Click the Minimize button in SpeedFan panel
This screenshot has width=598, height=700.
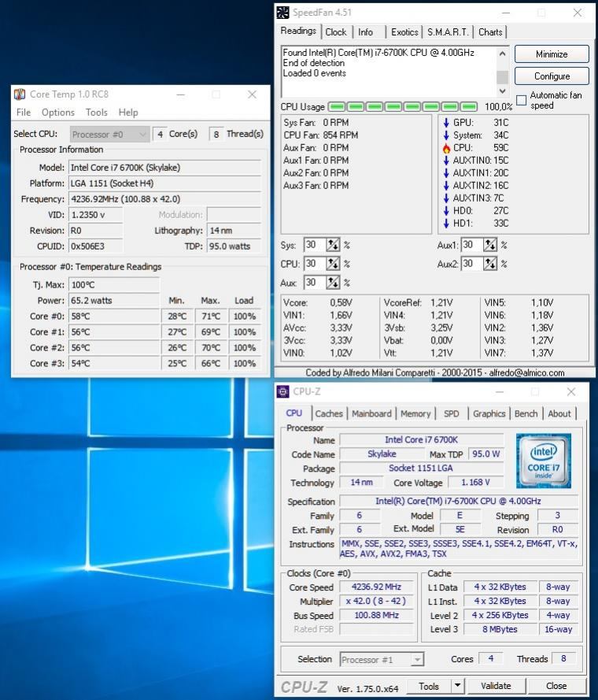[552, 54]
